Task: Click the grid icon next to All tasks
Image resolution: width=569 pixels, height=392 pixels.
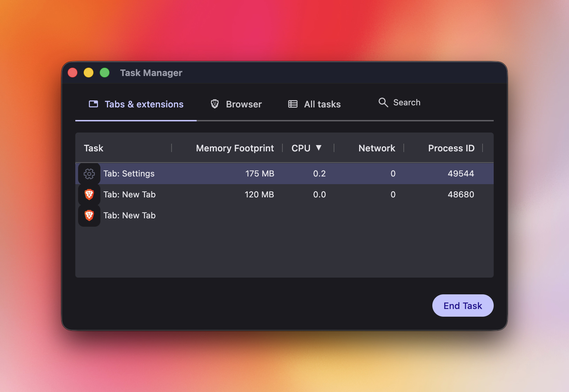Action: tap(292, 104)
